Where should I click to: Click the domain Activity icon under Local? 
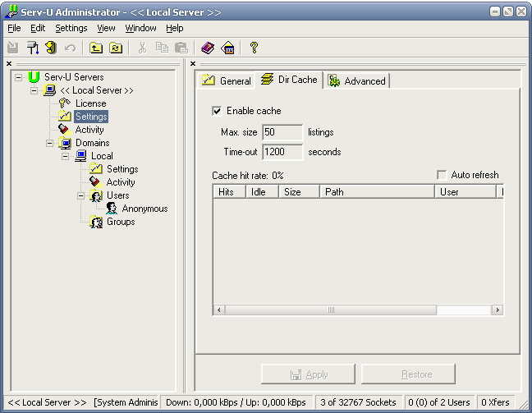tap(95, 182)
